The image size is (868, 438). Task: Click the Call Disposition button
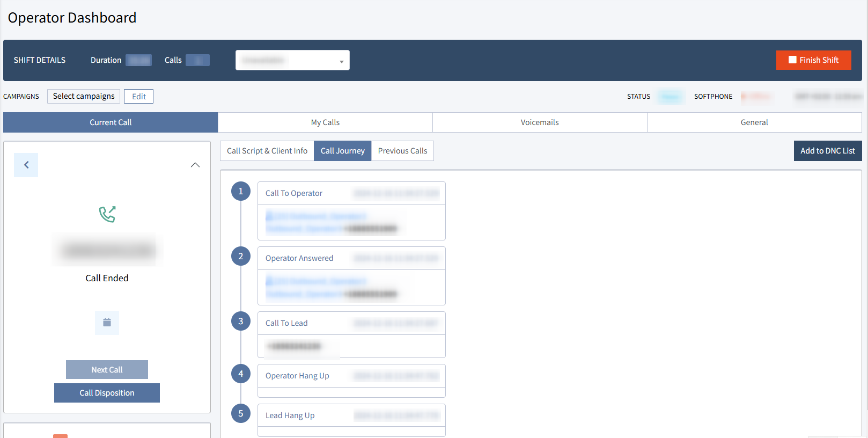tap(107, 393)
